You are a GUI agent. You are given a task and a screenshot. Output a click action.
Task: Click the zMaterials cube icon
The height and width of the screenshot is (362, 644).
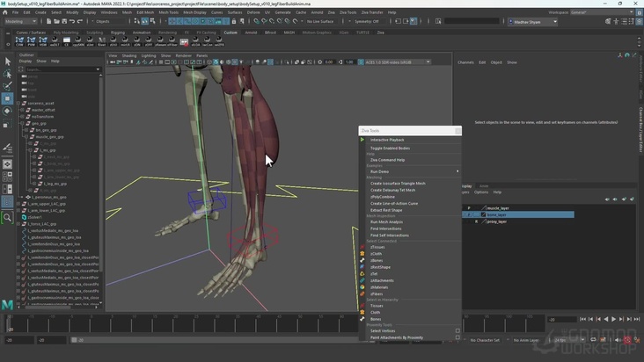(362, 287)
